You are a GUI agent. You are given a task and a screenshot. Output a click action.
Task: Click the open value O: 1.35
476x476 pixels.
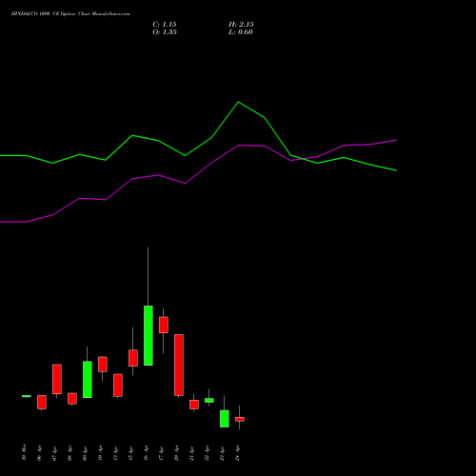165,32
